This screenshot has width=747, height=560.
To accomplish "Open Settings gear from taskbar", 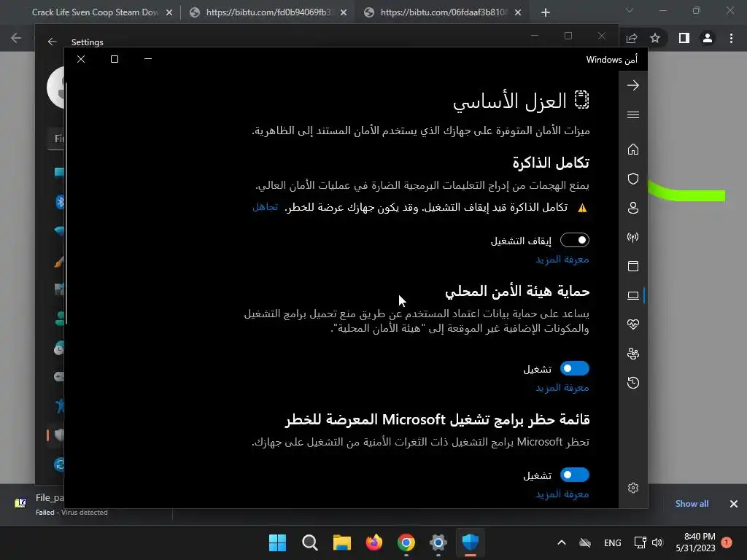I will (438, 542).
